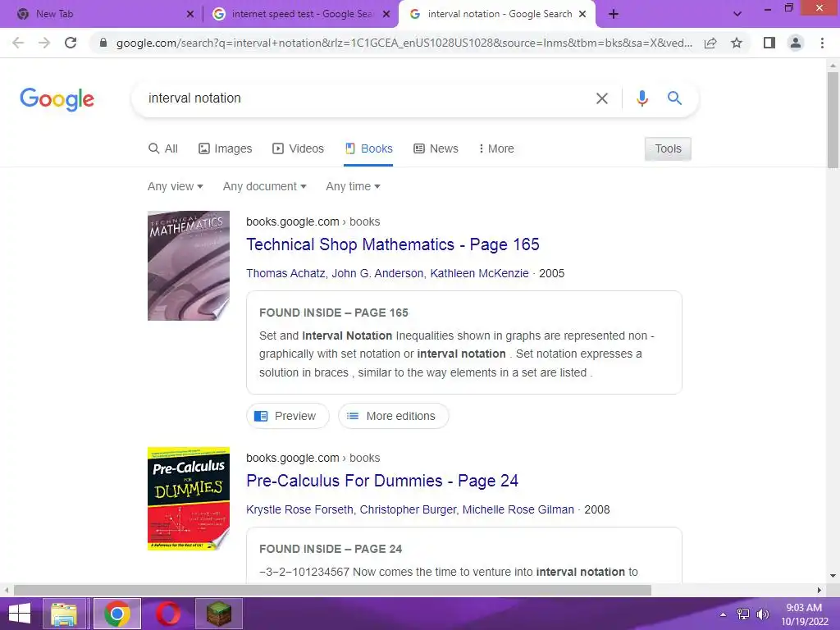Select the Images results tab
This screenshot has height=630, width=840.
[225, 148]
